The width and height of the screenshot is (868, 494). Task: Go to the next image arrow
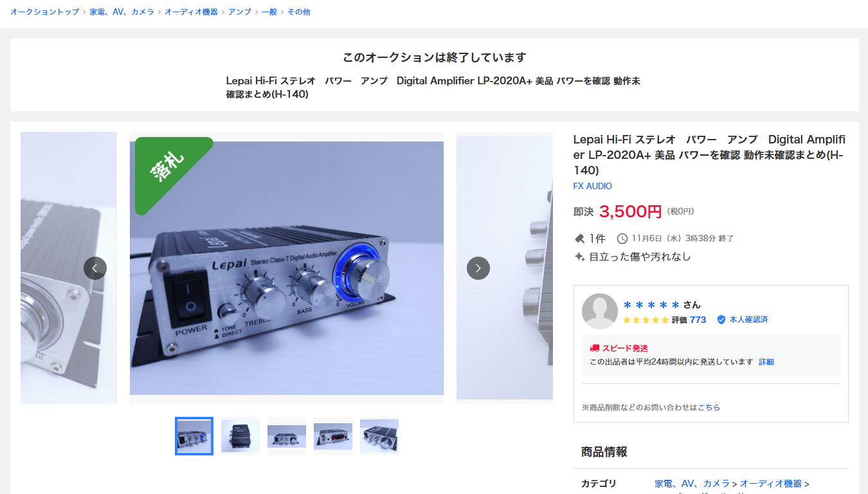point(478,268)
